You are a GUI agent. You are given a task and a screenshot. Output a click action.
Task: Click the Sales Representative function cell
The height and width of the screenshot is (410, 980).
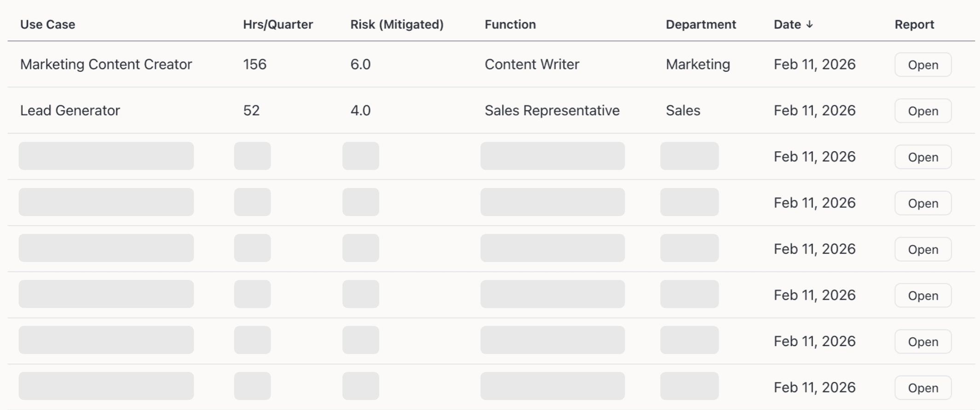[552, 110]
